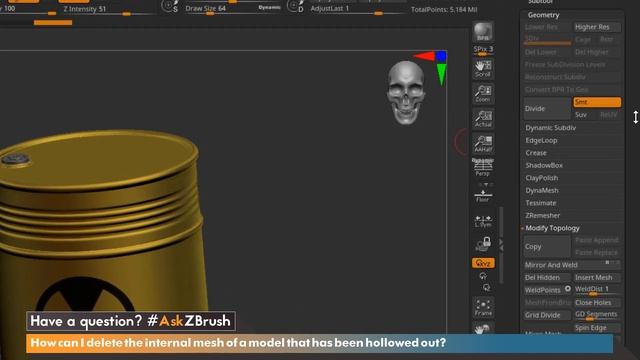640x360 pixels.
Task: Click the TotalPoints readout text
Action: pyautogui.click(x=444, y=9)
